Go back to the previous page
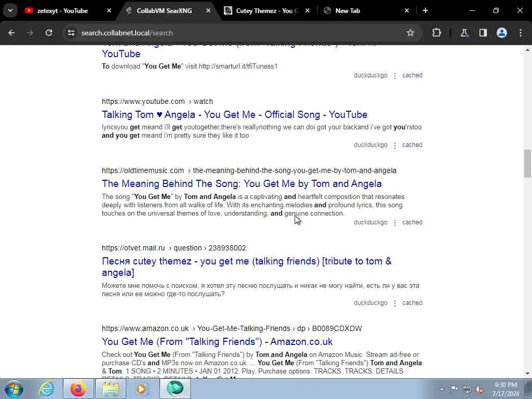Image resolution: width=532 pixels, height=399 pixels. (11, 33)
